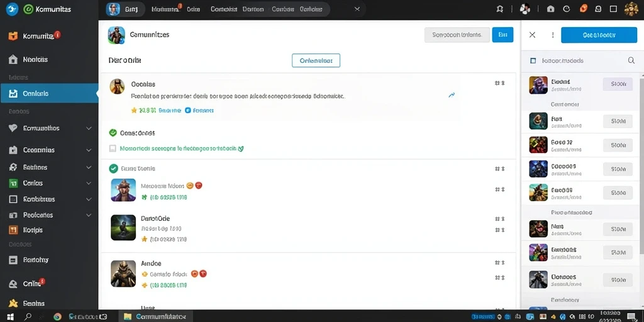Click the outlined Orleintiucs button
This screenshot has height=322, width=644.
(x=316, y=60)
